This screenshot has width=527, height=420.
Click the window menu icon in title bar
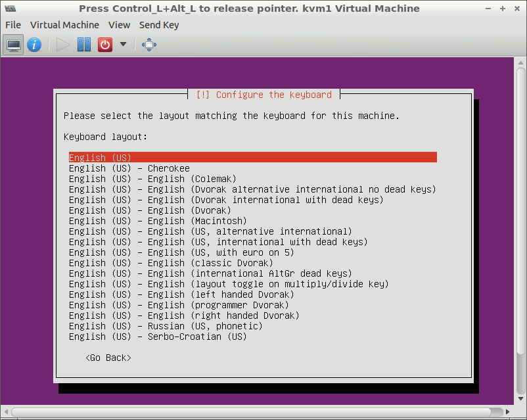coord(9,9)
